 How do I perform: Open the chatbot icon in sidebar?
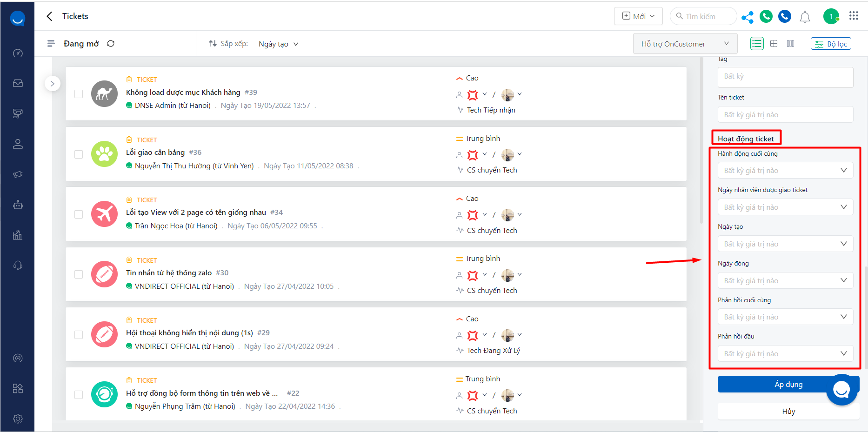tap(18, 205)
